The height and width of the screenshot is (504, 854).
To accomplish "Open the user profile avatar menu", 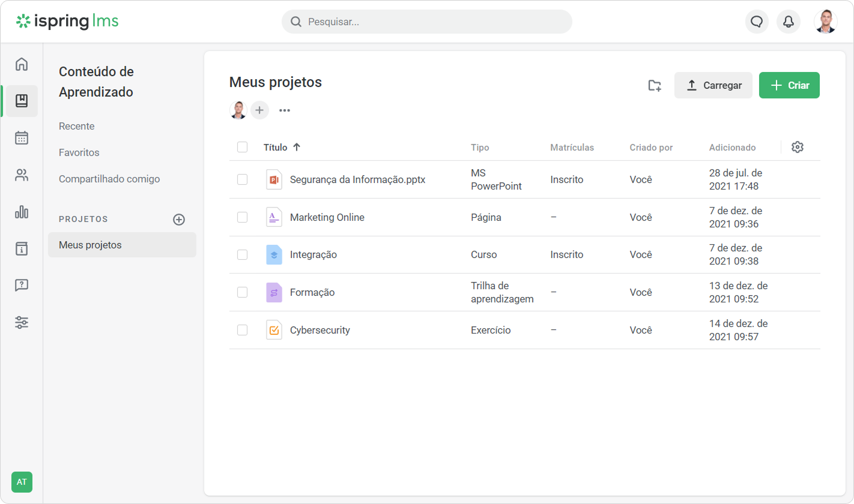I will click(x=825, y=22).
